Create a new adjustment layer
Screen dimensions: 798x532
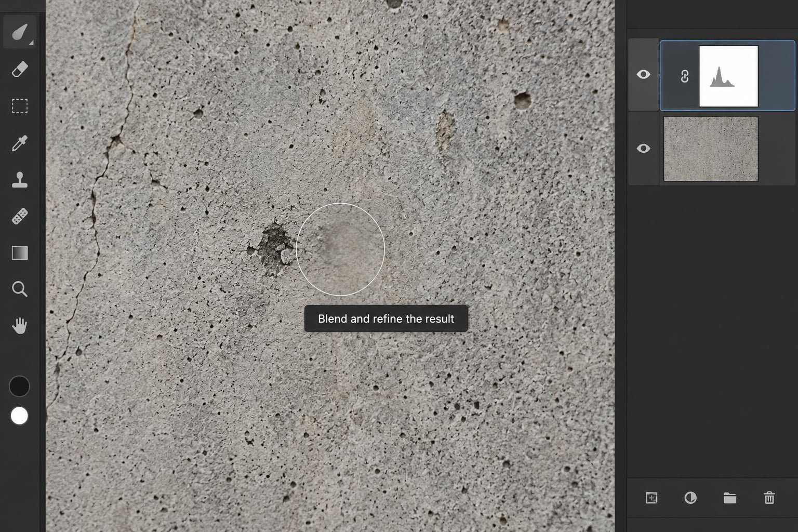[x=690, y=498]
